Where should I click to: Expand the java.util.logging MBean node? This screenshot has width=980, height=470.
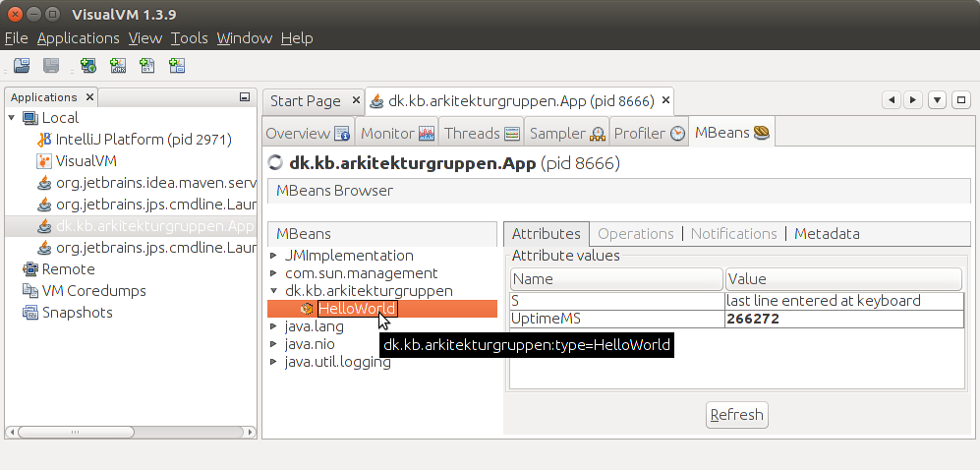pyautogui.click(x=273, y=362)
